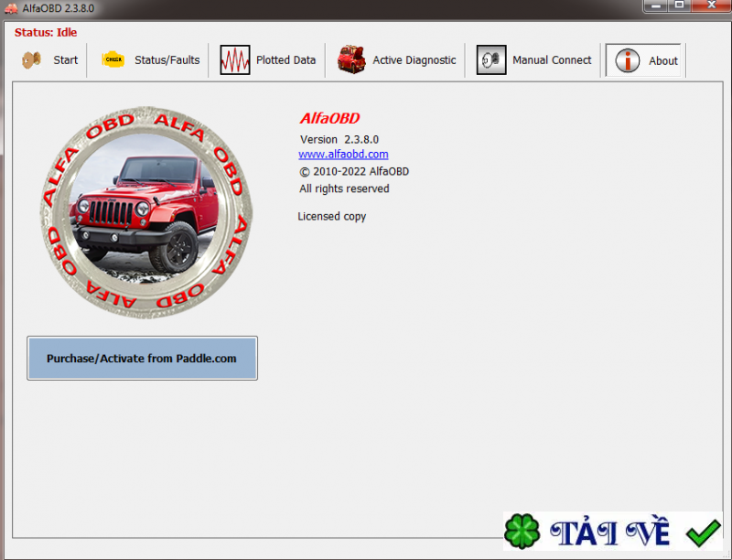Screen dimensions: 732x560
Task: Open the Manual Connect tab
Action: [552, 59]
